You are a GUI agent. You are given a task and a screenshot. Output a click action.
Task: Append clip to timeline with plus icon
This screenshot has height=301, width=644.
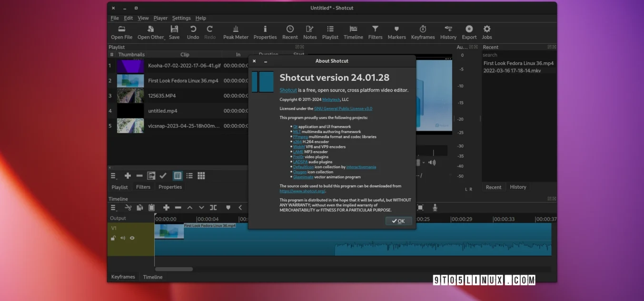point(166,208)
